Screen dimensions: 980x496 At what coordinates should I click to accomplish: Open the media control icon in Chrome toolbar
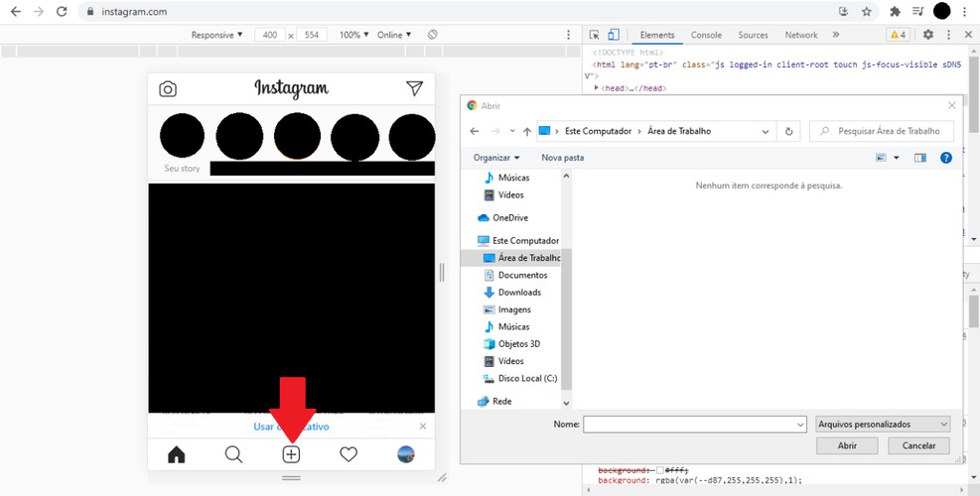point(917,11)
